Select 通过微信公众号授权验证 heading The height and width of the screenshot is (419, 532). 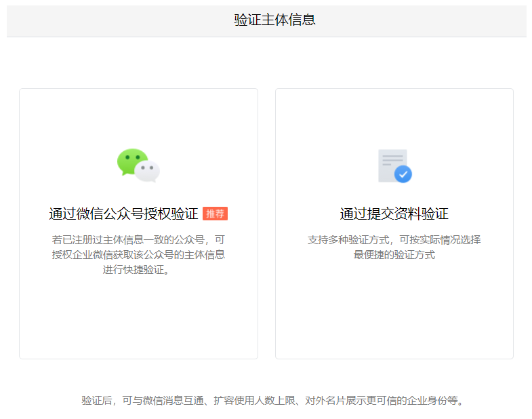click(123, 214)
